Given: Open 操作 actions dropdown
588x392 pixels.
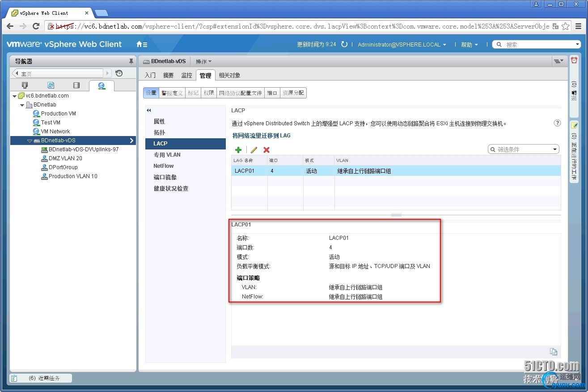Looking at the screenshot, I should tap(204, 61).
